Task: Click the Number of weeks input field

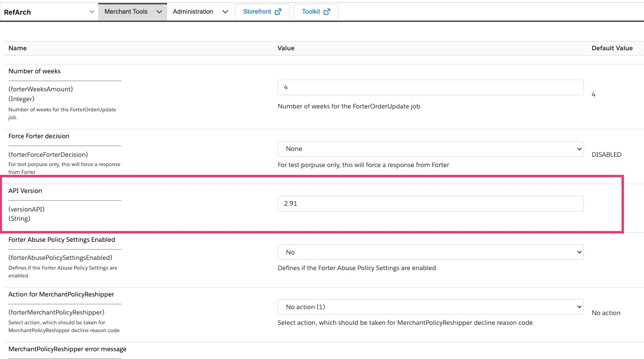Action: [430, 87]
